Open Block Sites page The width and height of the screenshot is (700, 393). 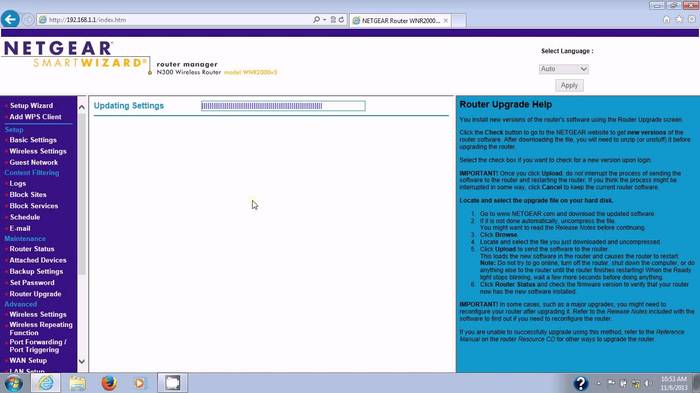tap(28, 194)
